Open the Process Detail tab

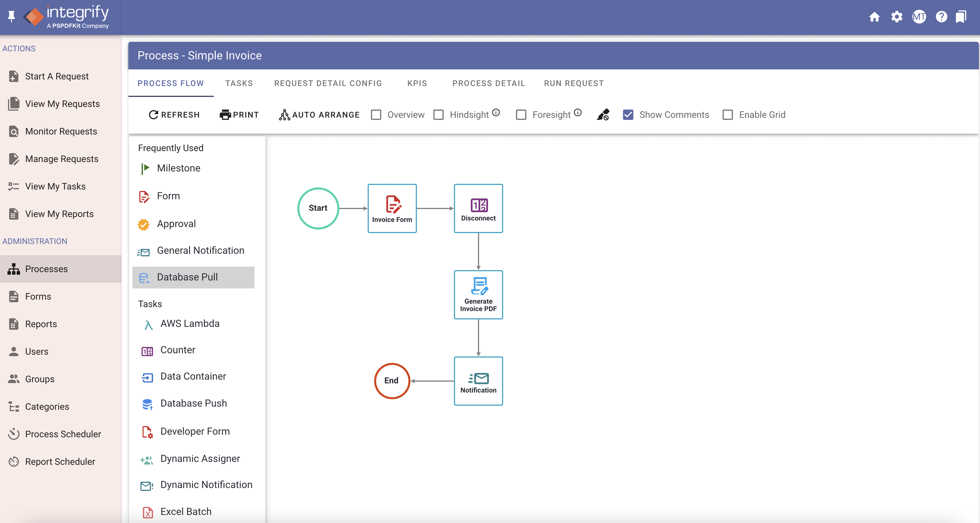point(489,83)
